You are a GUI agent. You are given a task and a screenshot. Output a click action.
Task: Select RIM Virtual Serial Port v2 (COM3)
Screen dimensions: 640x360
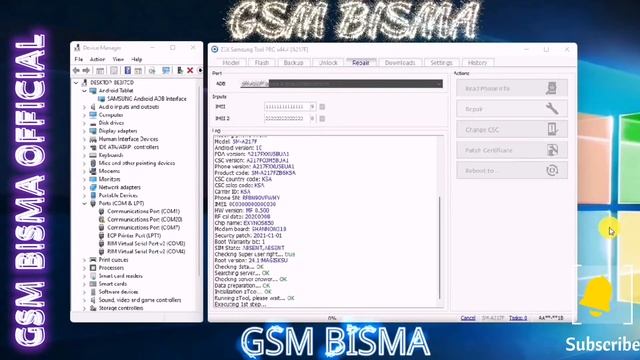pyautogui.click(x=146, y=244)
